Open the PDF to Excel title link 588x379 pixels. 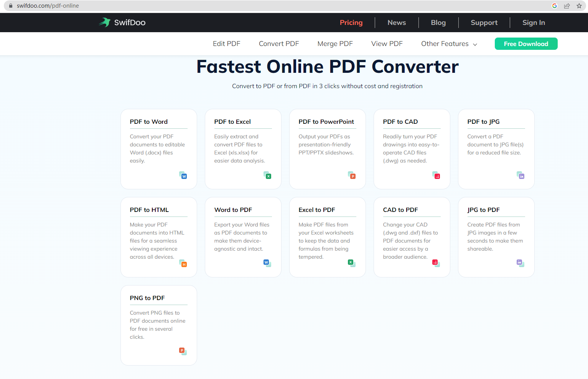pos(232,121)
